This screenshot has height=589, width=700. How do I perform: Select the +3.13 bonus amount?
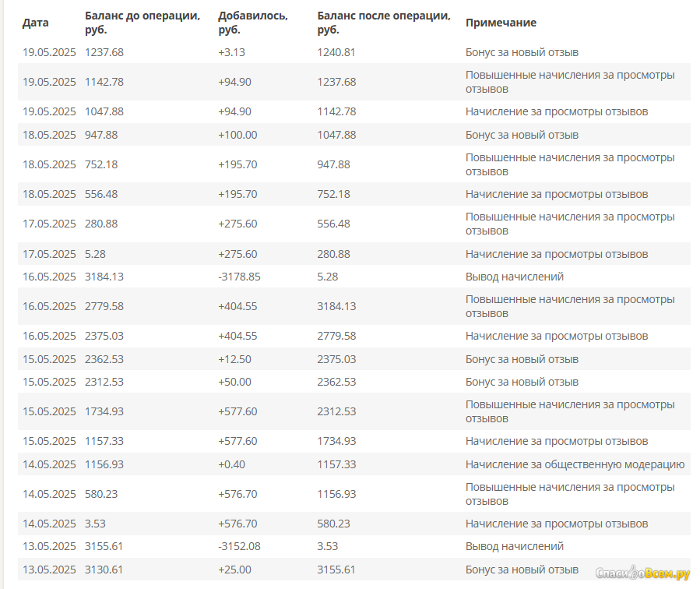[232, 52]
